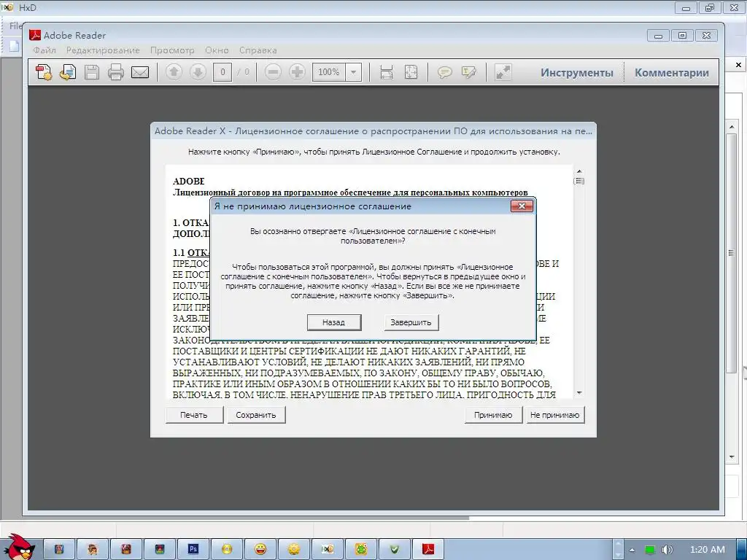This screenshot has width=747, height=560.
Task: Click the next page down-arrow icon
Action: [x=198, y=72]
